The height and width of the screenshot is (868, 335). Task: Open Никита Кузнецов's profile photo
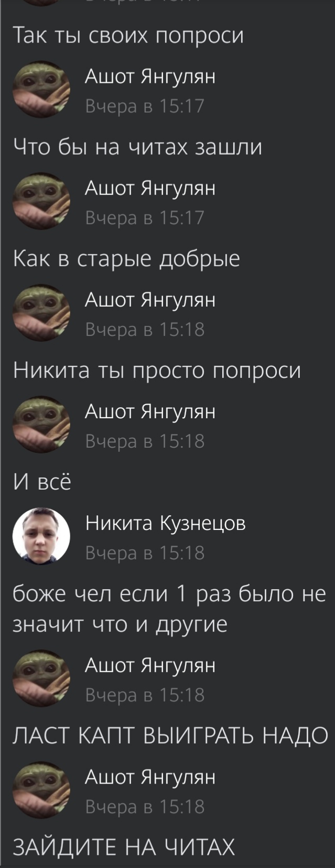(x=41, y=536)
